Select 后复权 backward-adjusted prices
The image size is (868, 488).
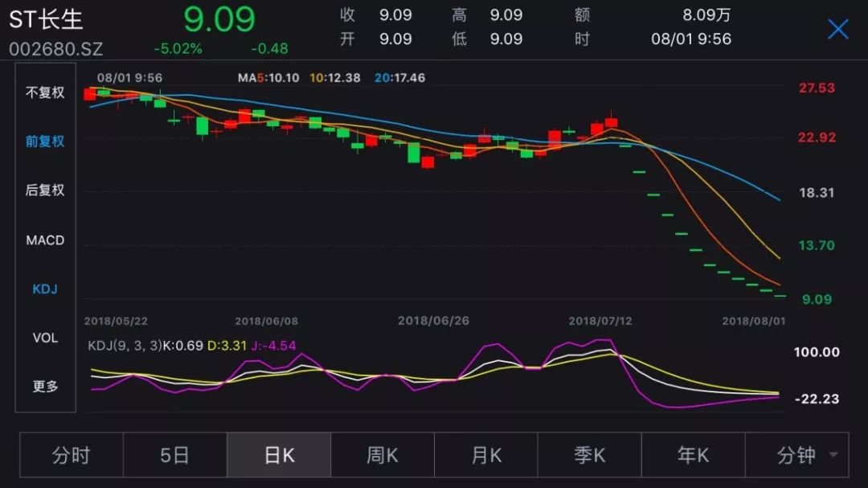pos(44,191)
